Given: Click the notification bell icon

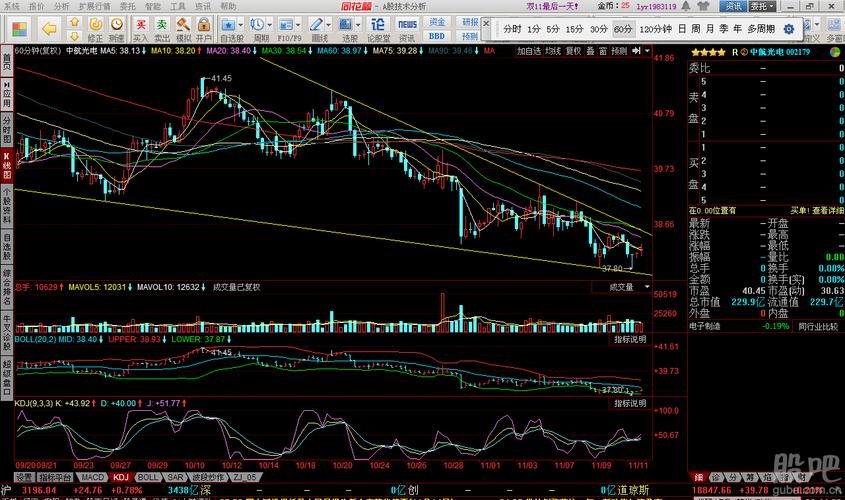Looking at the screenshot, I should 686,6.
